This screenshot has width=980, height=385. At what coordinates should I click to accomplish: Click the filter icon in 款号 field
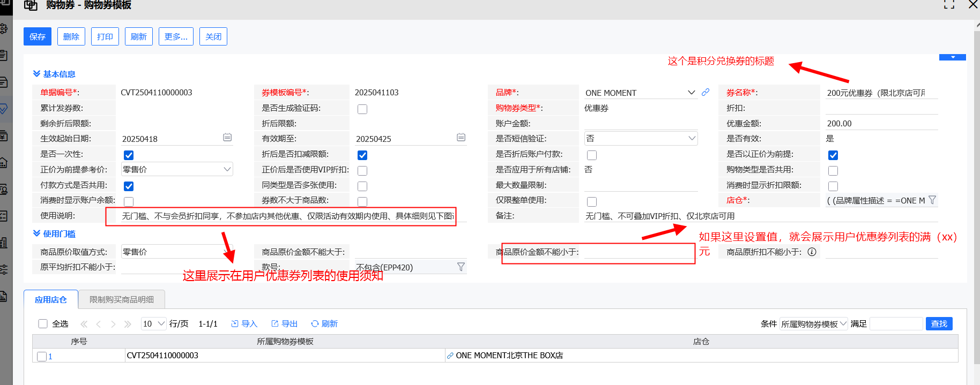pyautogui.click(x=461, y=267)
